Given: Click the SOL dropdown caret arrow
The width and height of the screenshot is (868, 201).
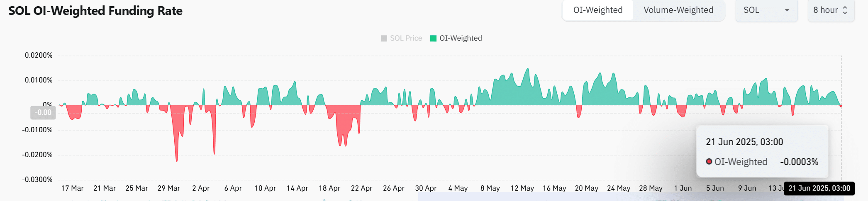Looking at the screenshot, I should coord(787,10).
